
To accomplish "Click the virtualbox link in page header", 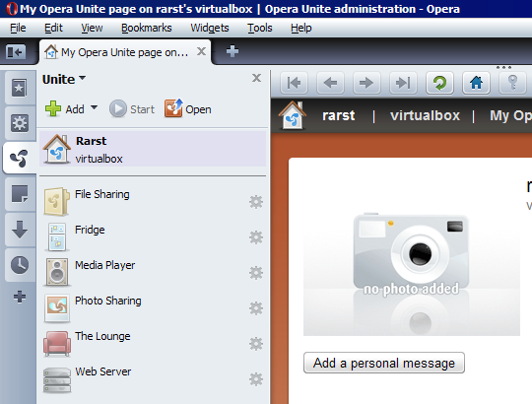I will click(x=426, y=115).
